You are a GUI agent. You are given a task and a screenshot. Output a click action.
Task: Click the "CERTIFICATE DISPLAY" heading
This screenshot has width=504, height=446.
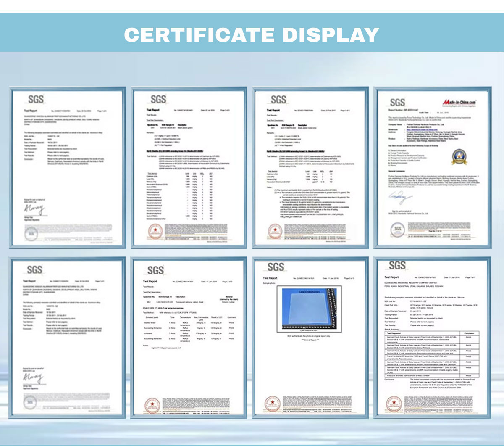click(x=252, y=34)
